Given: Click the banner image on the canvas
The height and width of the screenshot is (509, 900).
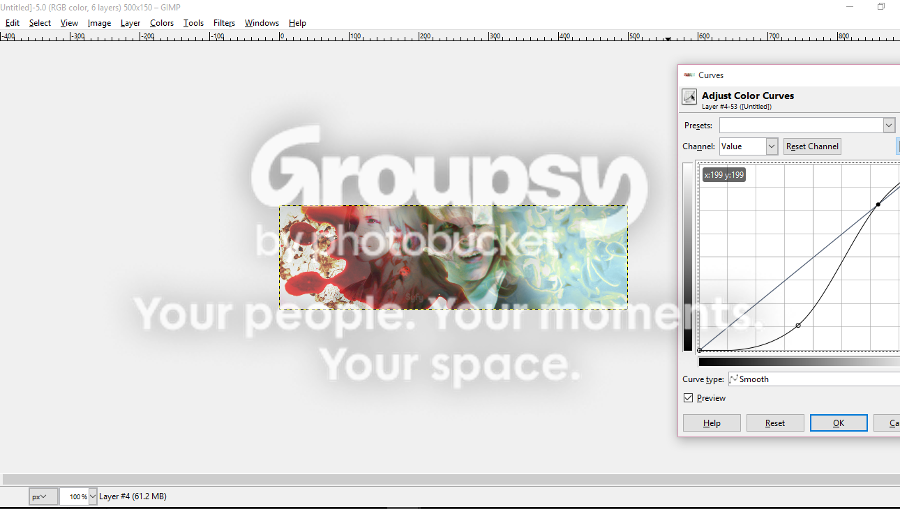Looking at the screenshot, I should [x=453, y=258].
